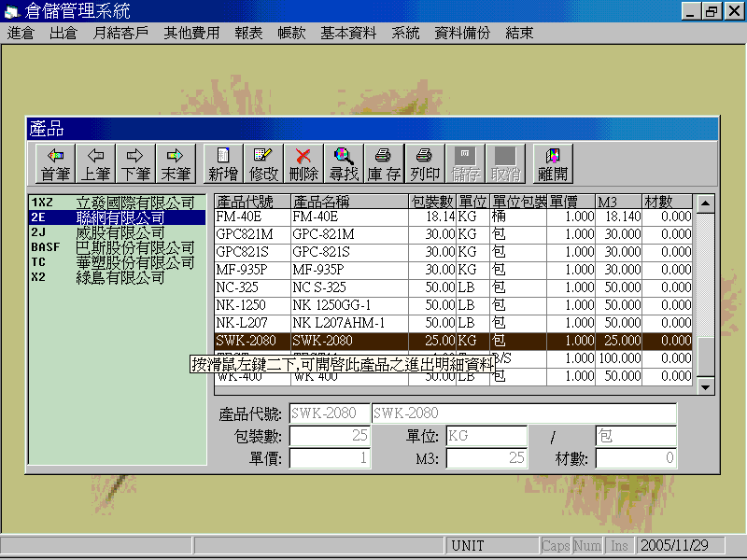This screenshot has width=747, height=560.
Task: Select highlighted row SWK-2080
Action: coord(453,341)
